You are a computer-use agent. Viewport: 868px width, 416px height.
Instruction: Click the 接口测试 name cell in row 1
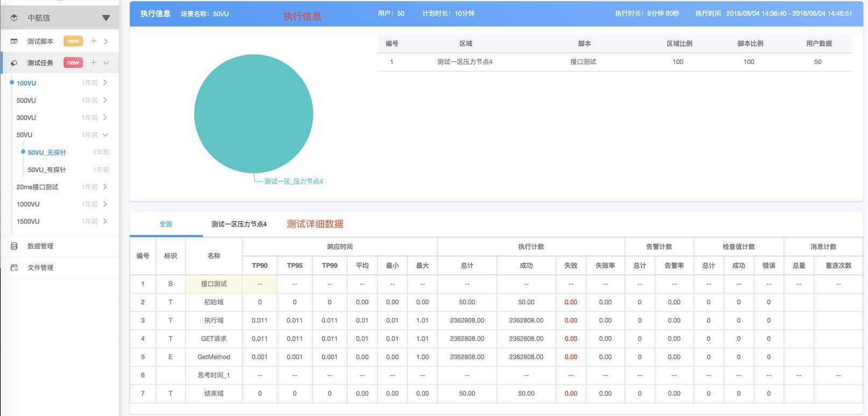click(214, 284)
